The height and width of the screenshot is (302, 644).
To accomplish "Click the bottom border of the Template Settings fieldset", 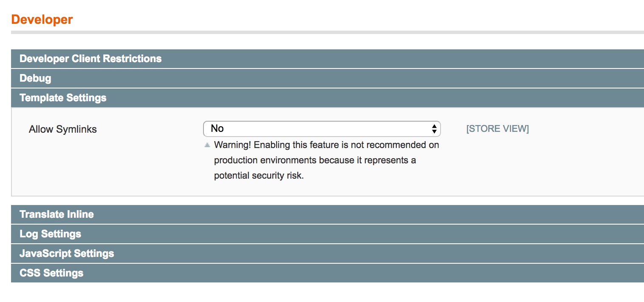I will click(328, 196).
